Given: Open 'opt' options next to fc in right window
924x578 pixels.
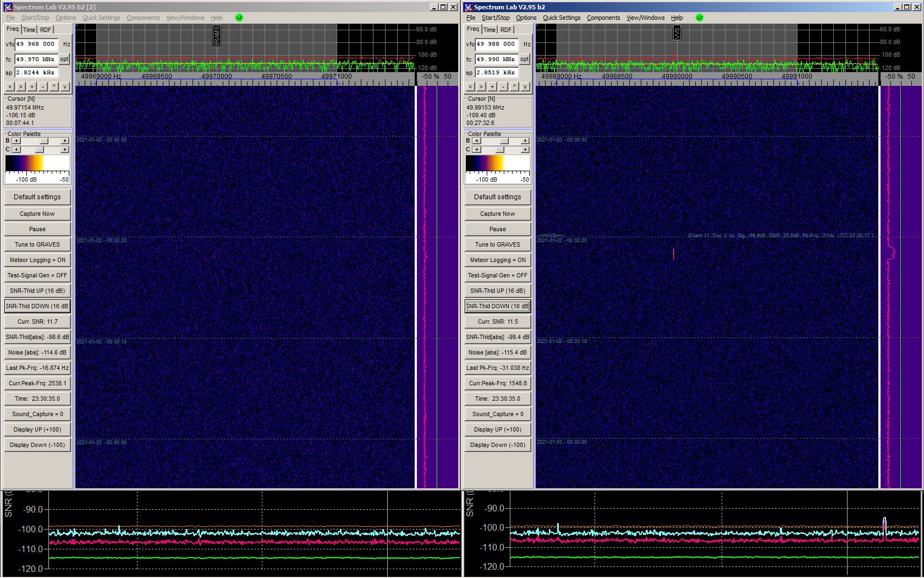Looking at the screenshot, I should [x=525, y=59].
